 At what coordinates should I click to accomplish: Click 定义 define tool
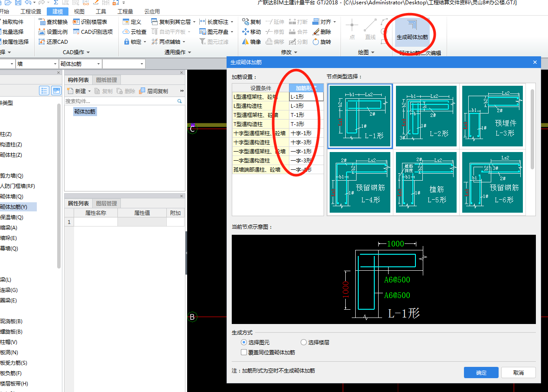[132, 22]
